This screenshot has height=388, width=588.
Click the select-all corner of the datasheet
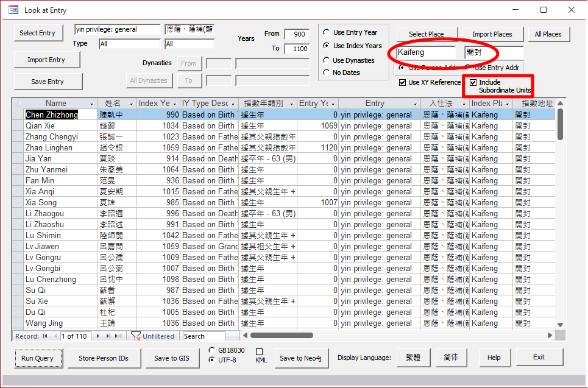click(x=18, y=104)
